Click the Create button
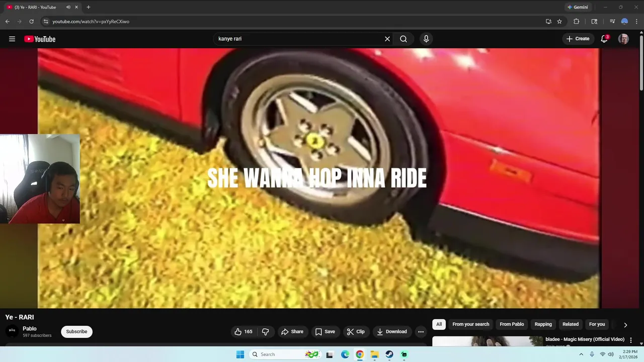The width and height of the screenshot is (644, 362). click(578, 39)
